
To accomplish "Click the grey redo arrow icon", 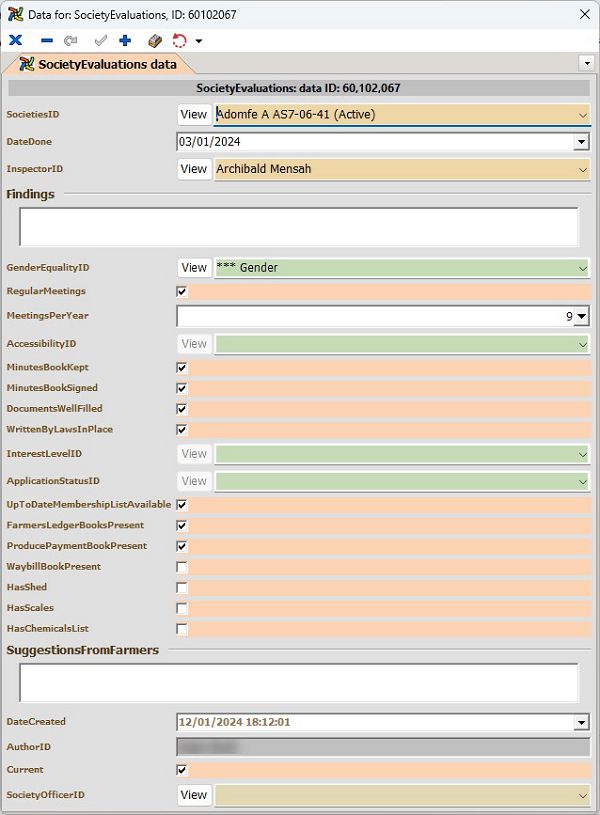I will coord(71,41).
